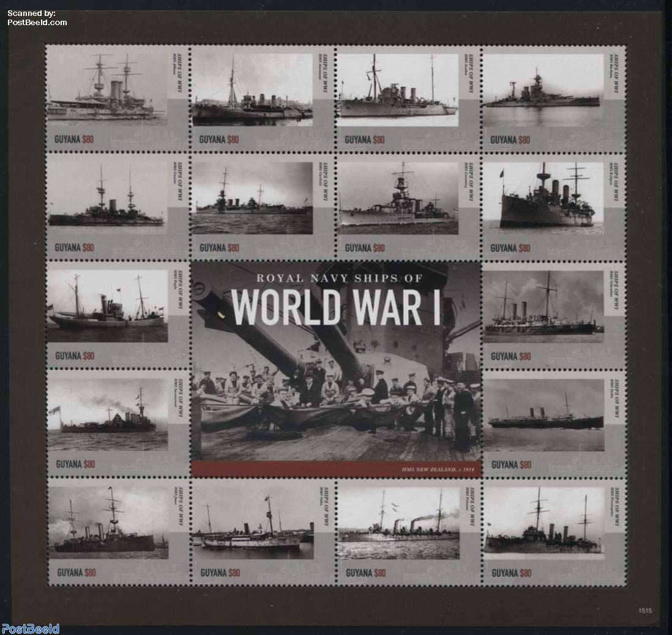Viewport: 672px width, 635px height.
Task: Click "SHIPS OF WWI" on the HMS Pelorus stamp
Action: coord(472,506)
